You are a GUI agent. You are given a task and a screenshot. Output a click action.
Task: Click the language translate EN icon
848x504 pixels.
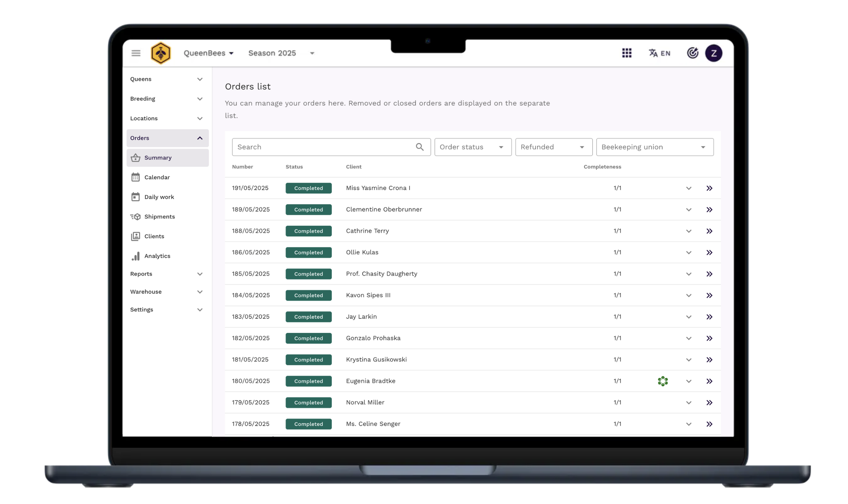pyautogui.click(x=659, y=53)
